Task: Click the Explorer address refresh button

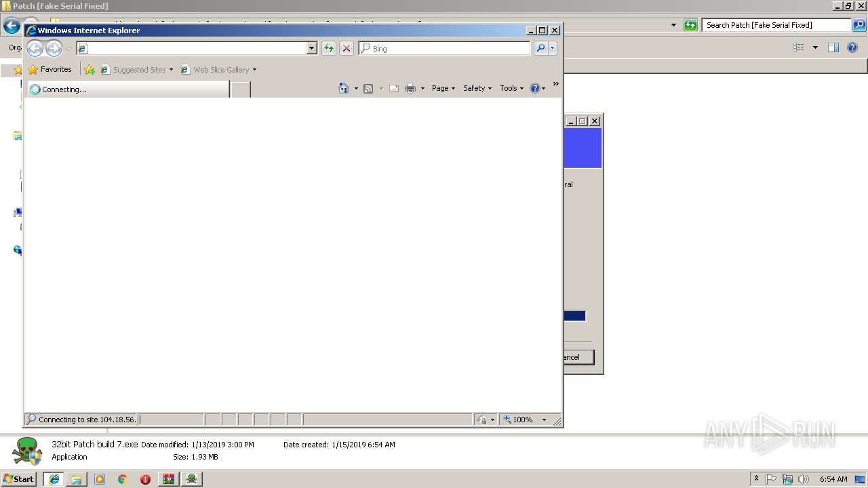Action: pyautogui.click(x=690, y=25)
